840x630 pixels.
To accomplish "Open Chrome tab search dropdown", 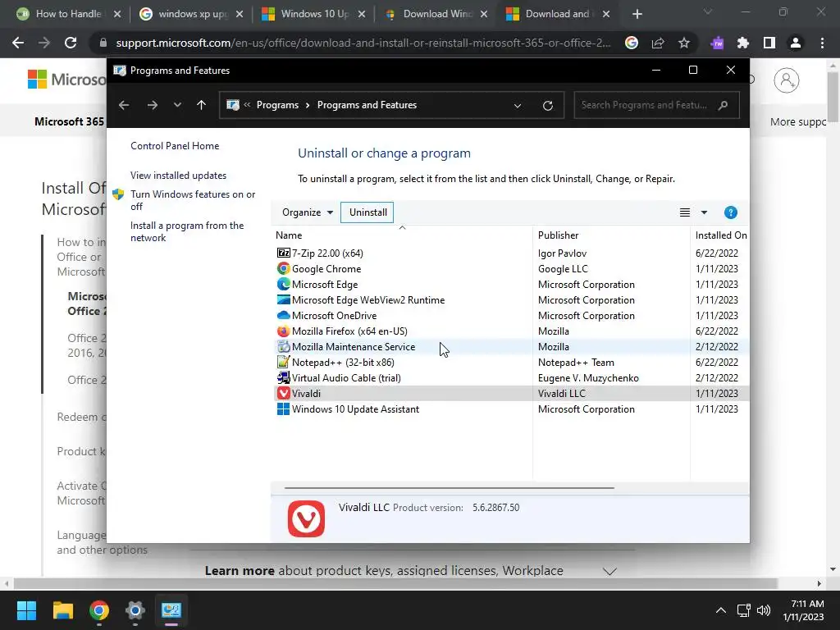I will (708, 11).
